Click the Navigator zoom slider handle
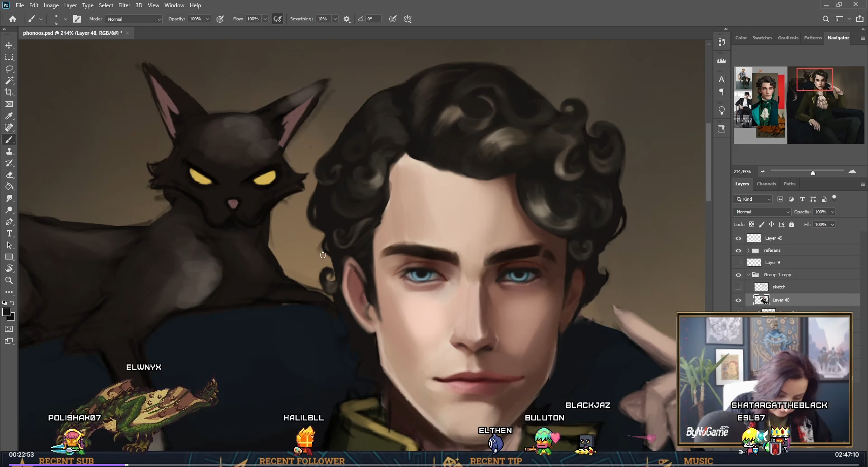The width and height of the screenshot is (868, 467). (x=813, y=173)
